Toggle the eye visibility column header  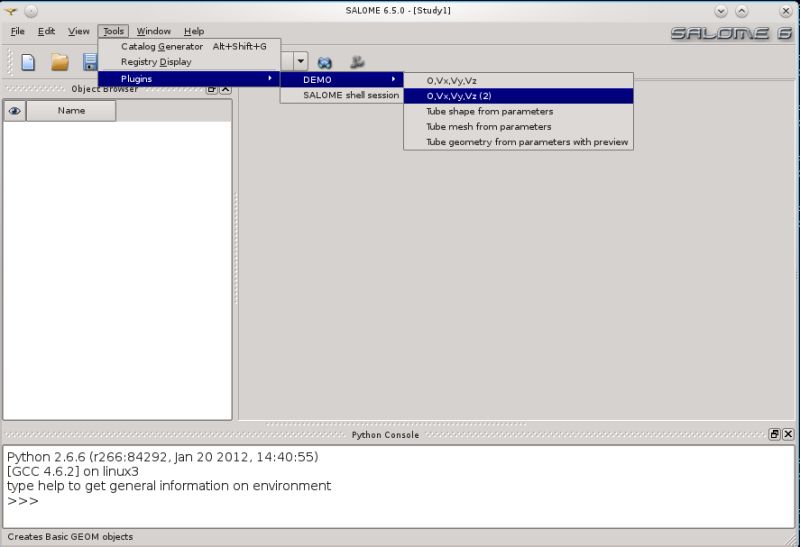15,111
